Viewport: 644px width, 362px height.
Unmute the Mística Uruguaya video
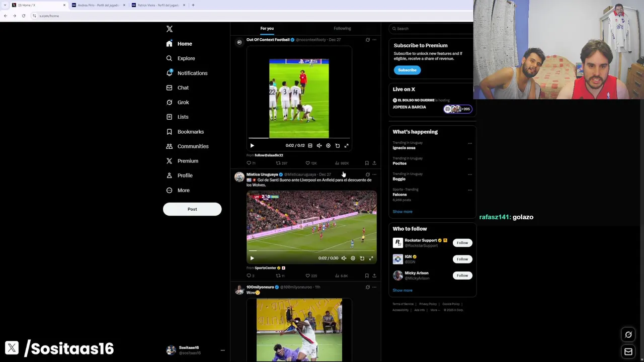(344, 258)
